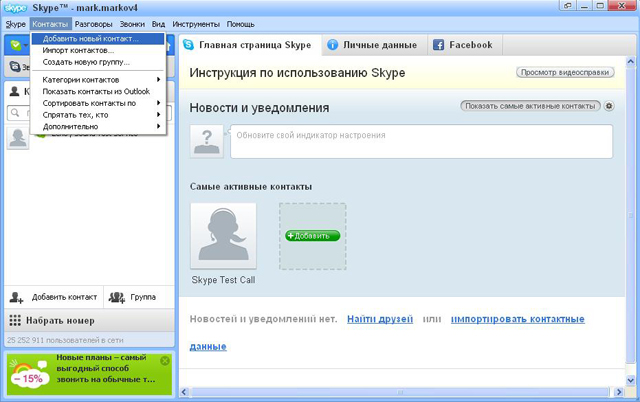Open Skype Test Call contact thumbnail

point(223,236)
